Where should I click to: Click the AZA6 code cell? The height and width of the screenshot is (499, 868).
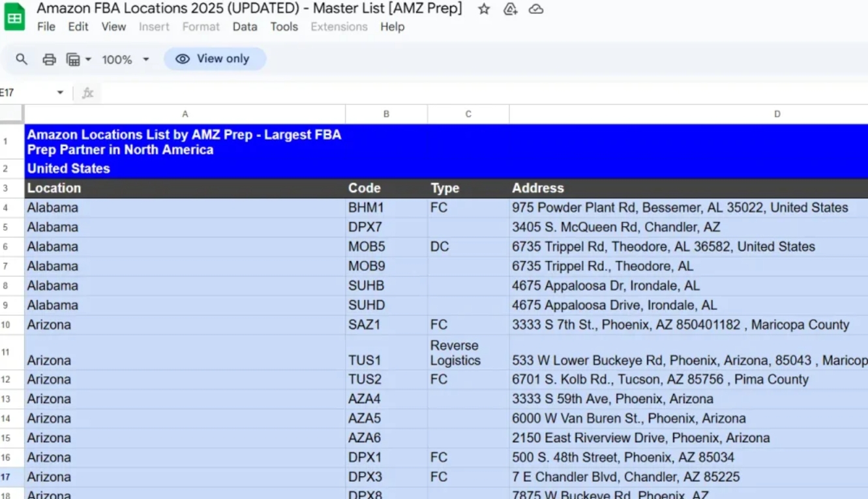386,438
